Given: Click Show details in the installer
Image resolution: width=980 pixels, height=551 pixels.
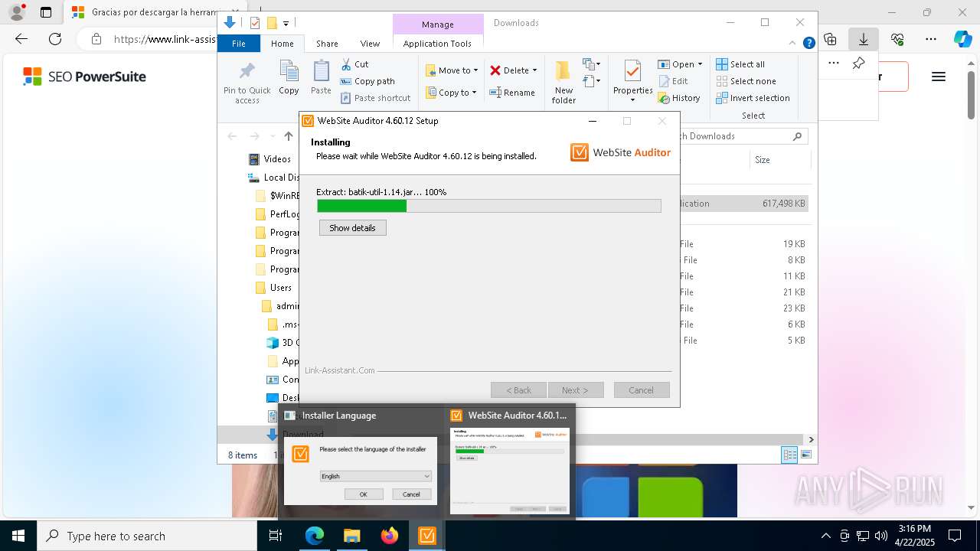Looking at the screenshot, I should coord(352,228).
